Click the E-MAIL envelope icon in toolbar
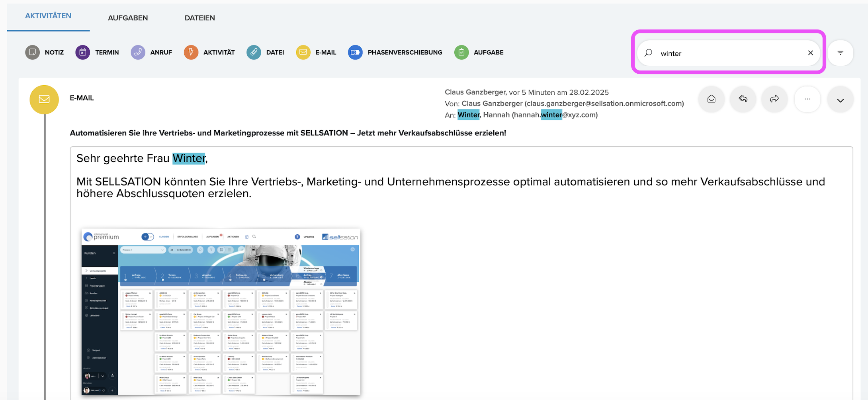Image resolution: width=868 pixels, height=400 pixels. pos(303,52)
